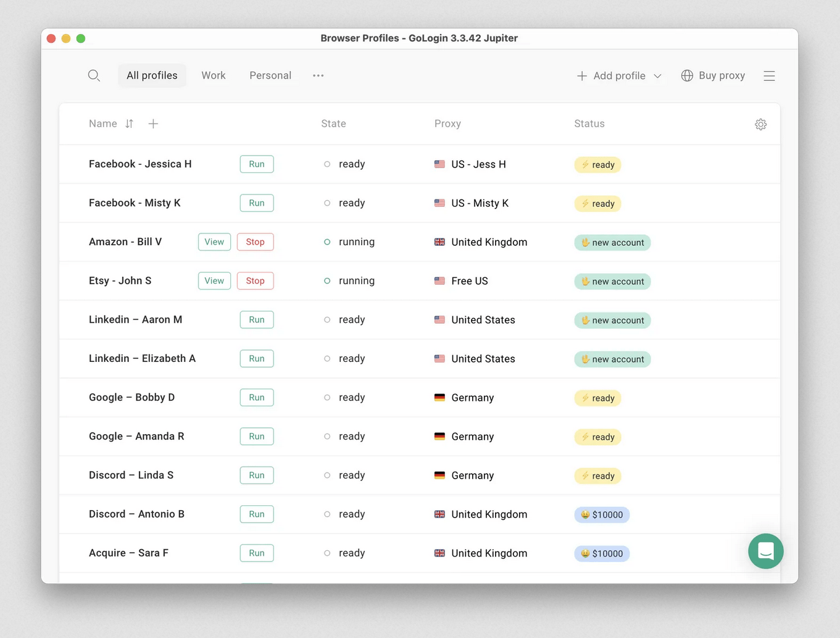Select the profile name Discord – Antonio B
Viewport: 840px width, 638px height.
point(136,514)
